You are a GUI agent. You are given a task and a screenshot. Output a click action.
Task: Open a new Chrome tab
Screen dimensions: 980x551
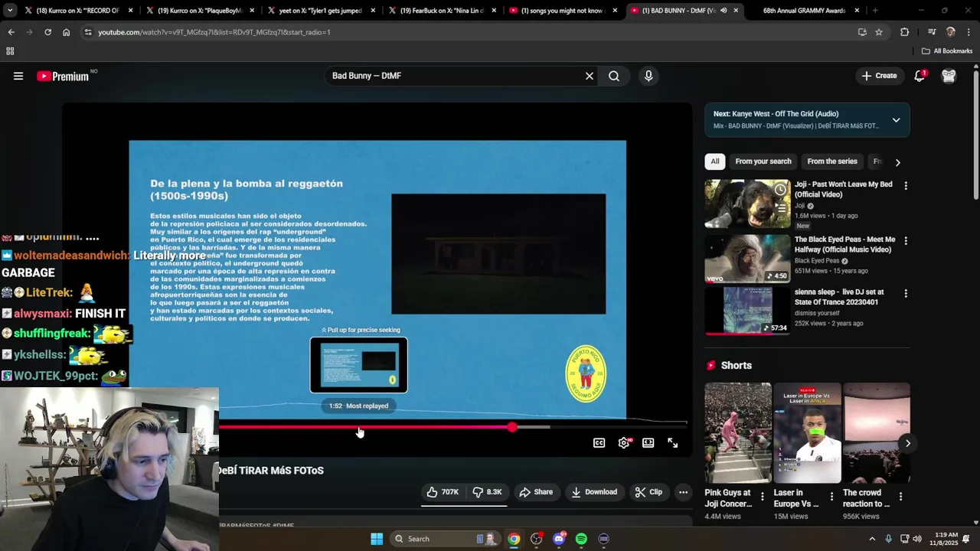[x=875, y=11]
